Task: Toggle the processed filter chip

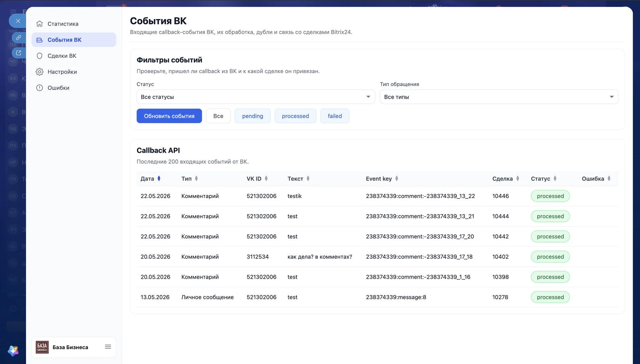Action: click(295, 116)
